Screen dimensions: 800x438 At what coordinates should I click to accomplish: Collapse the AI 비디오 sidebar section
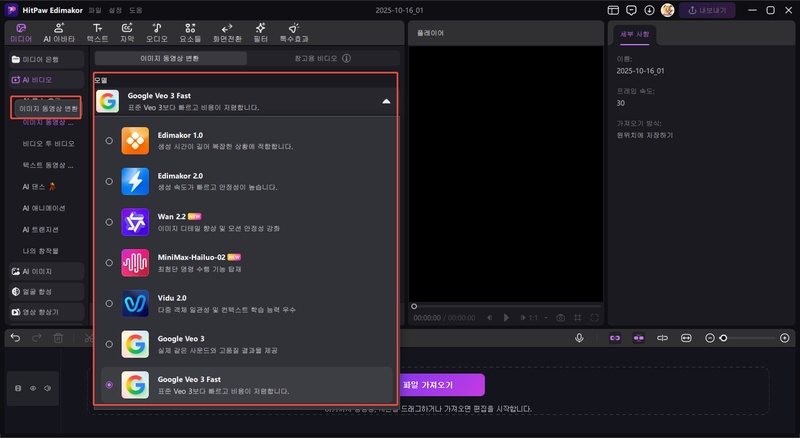tap(44, 79)
